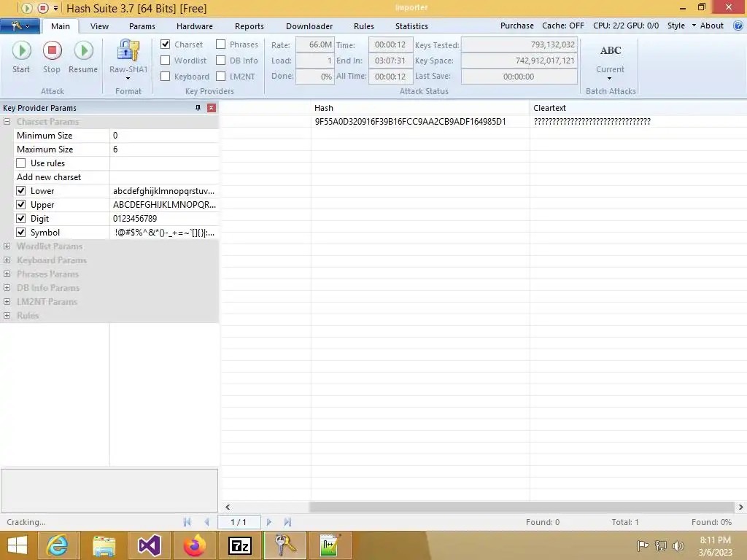Click the volume speaker tray icon

678,546
